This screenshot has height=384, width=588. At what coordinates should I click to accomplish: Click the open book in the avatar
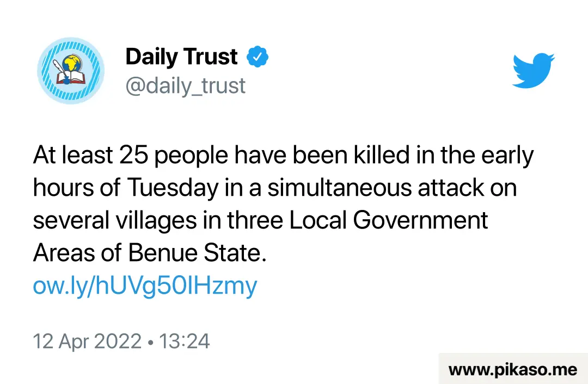[x=71, y=78]
